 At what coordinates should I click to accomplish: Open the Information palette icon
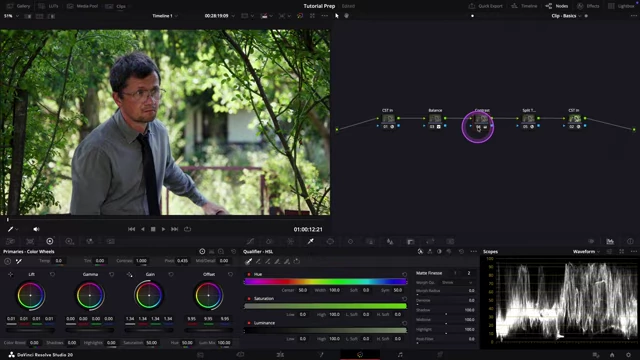[630, 241]
